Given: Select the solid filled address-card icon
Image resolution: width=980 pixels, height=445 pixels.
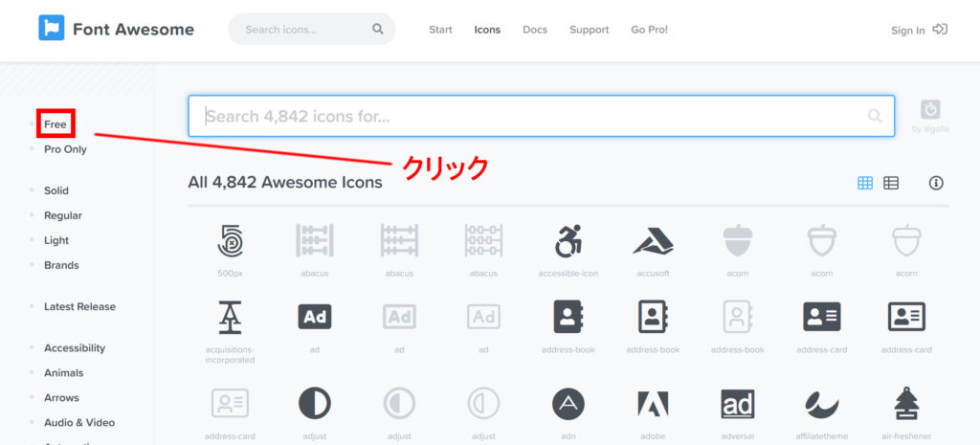Looking at the screenshot, I should point(822,317).
